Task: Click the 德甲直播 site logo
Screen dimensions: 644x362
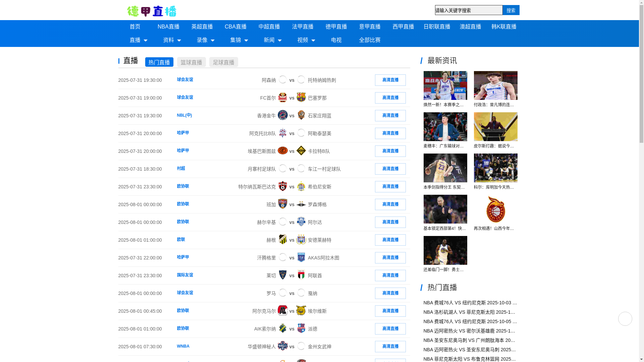Action: point(152,11)
